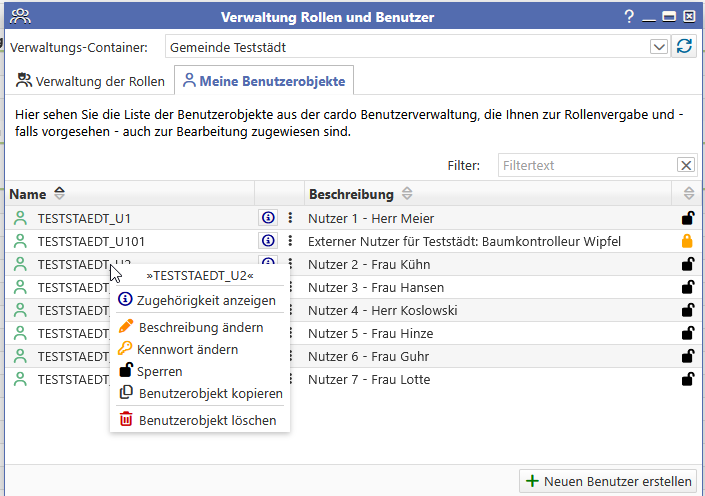
Task: Choose Benutzerobjekt löschen from the context menu
Action: (207, 420)
